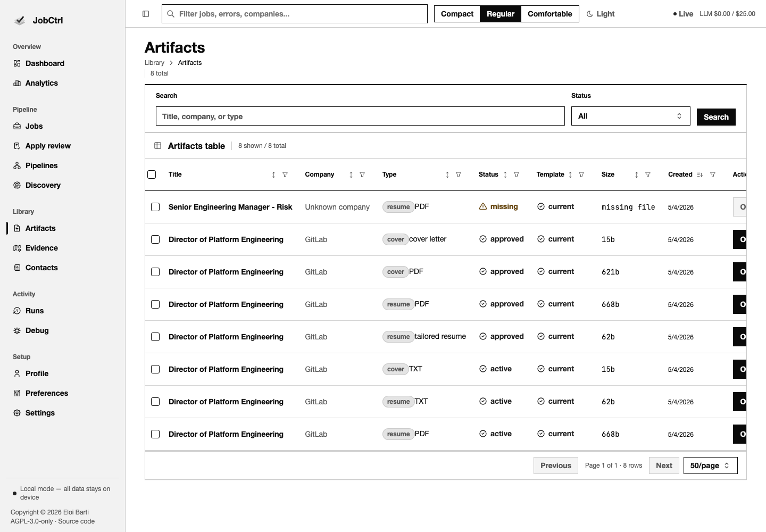Sort the Company column
The width and height of the screenshot is (766, 532).
pos(351,174)
